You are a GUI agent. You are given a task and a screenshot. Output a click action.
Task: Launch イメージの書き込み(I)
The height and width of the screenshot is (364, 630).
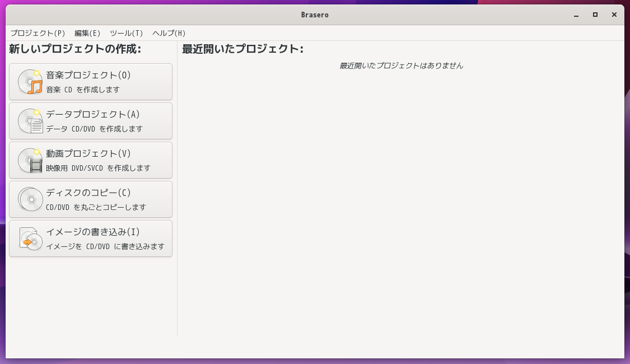coord(91,239)
